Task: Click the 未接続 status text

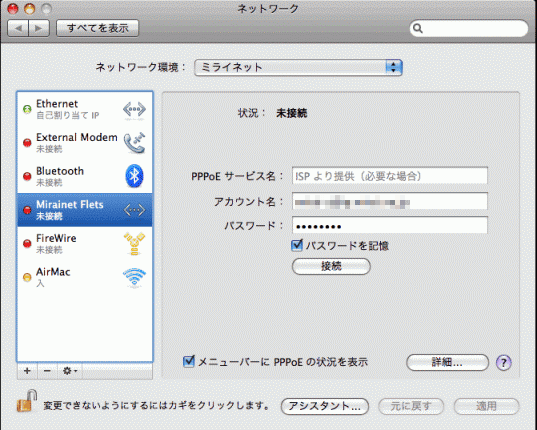Action: click(291, 113)
